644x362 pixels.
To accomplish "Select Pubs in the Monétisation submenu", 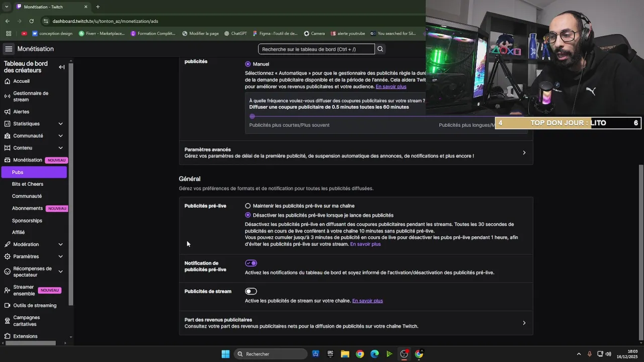I will [x=34, y=172].
